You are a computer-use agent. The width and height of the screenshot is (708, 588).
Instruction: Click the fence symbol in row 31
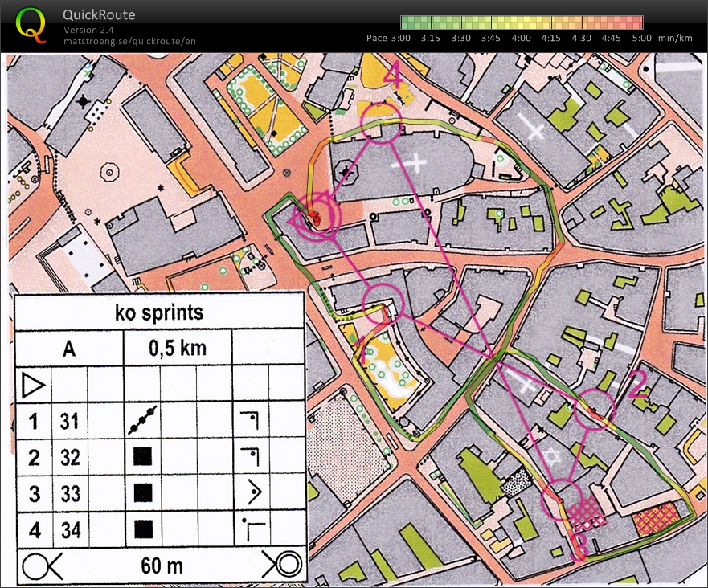(x=143, y=420)
